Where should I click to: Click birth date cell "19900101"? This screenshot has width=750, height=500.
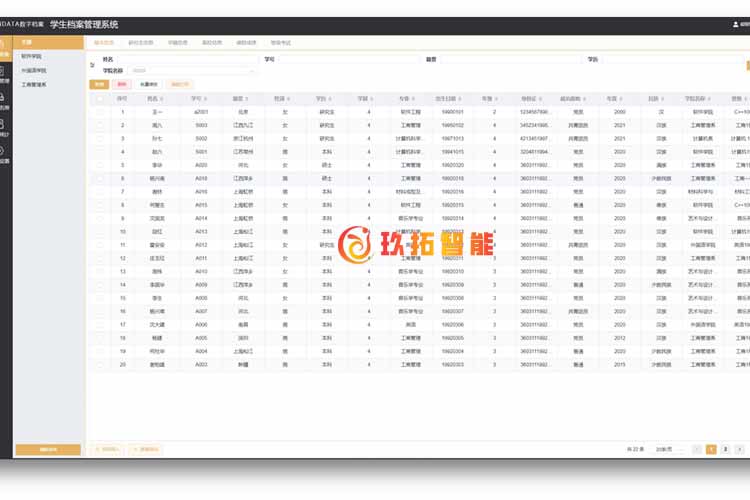452,112
